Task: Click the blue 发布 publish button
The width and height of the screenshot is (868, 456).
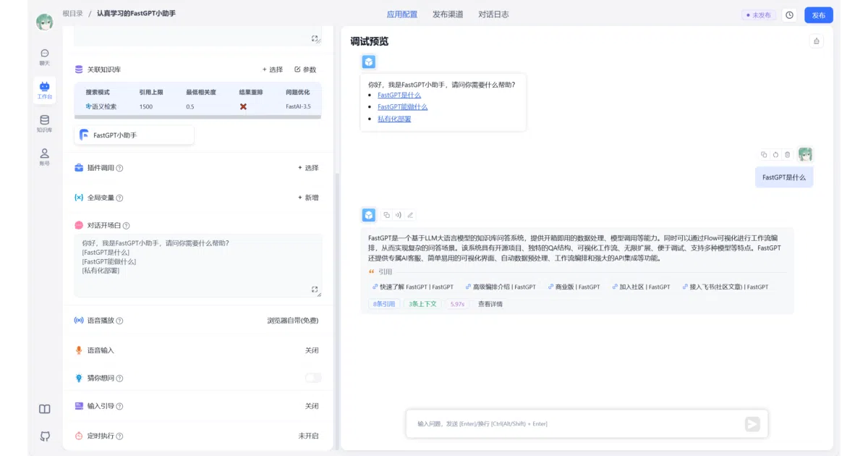Action: [818, 14]
